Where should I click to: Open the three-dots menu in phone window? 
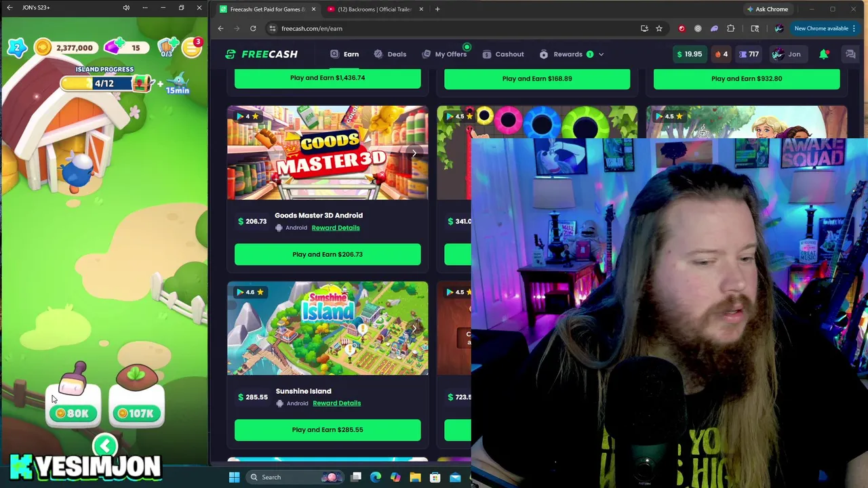[x=144, y=7]
